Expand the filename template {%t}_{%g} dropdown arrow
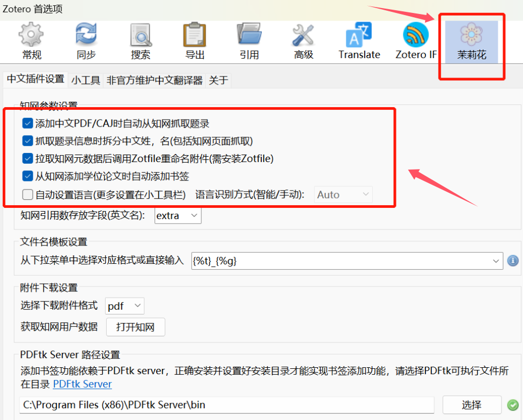523x420 pixels. point(496,261)
